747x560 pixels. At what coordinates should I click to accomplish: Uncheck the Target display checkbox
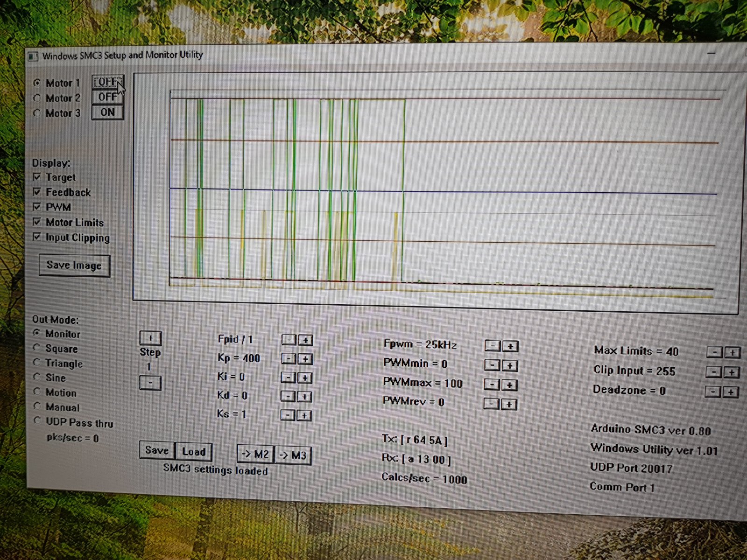pyautogui.click(x=37, y=177)
